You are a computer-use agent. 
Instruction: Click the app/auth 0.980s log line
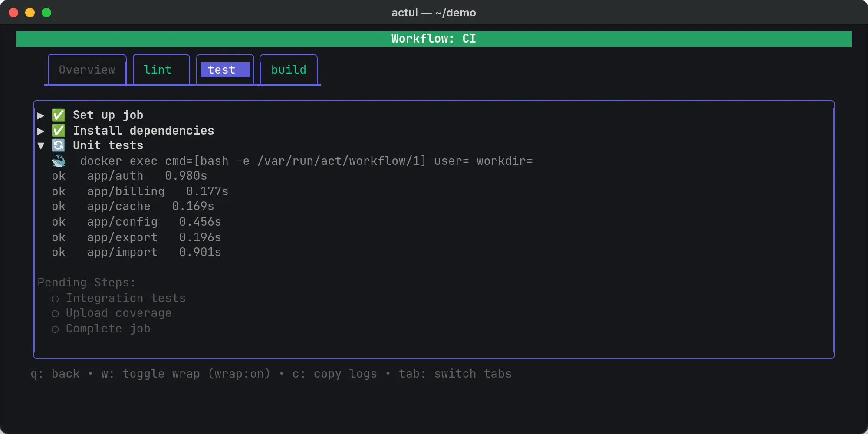[x=130, y=176]
